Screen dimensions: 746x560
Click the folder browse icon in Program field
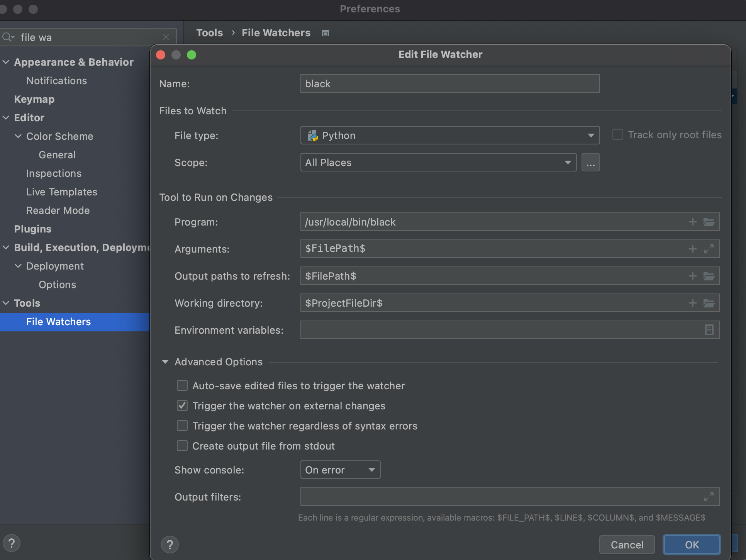pos(709,222)
